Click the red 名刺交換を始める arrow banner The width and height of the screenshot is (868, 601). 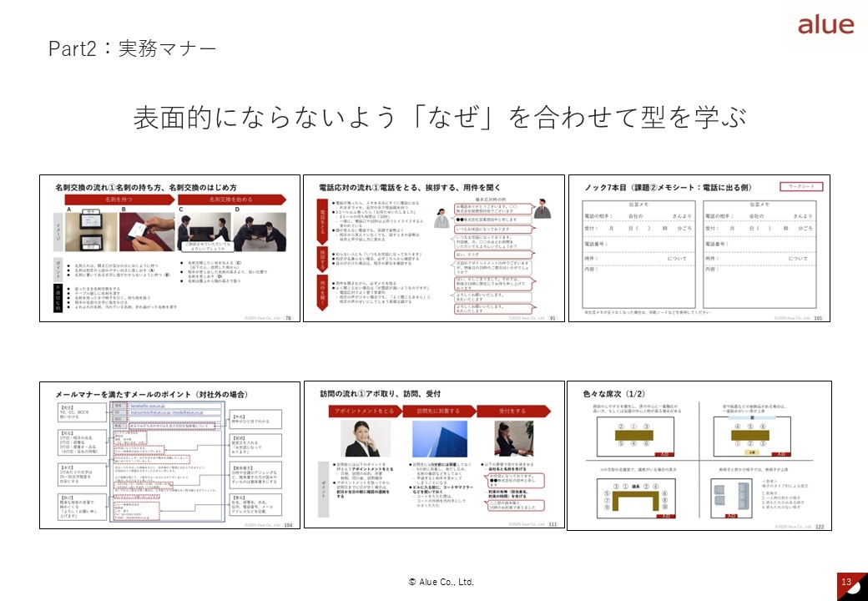click(233, 199)
